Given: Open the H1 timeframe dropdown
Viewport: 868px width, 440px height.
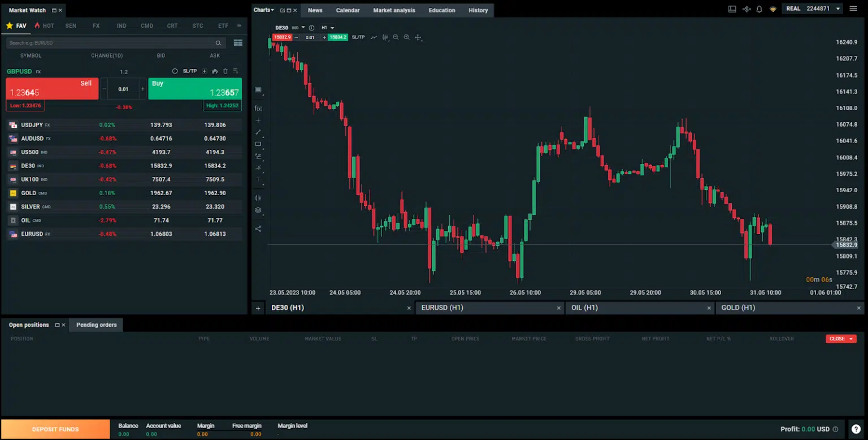Looking at the screenshot, I should pos(327,28).
